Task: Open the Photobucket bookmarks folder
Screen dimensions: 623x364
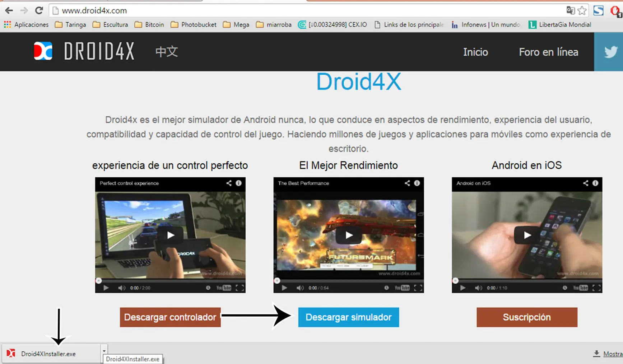Action: tap(194, 24)
